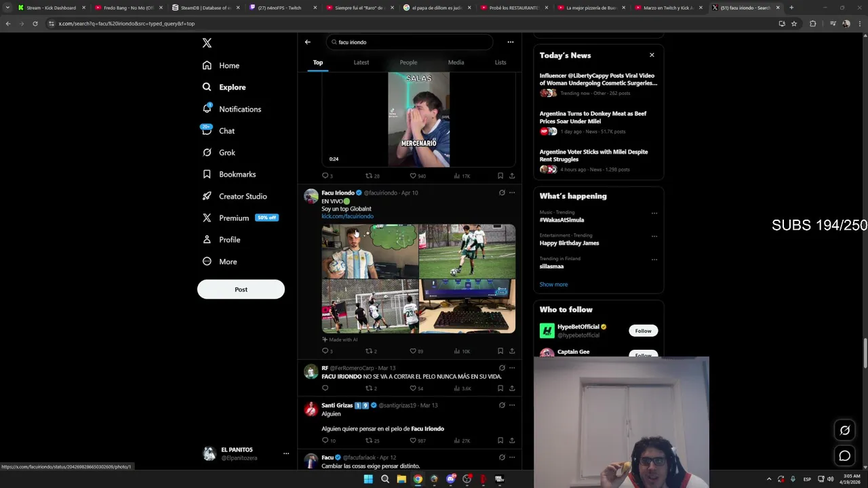Open the Donkey Meat news story

(x=598, y=122)
